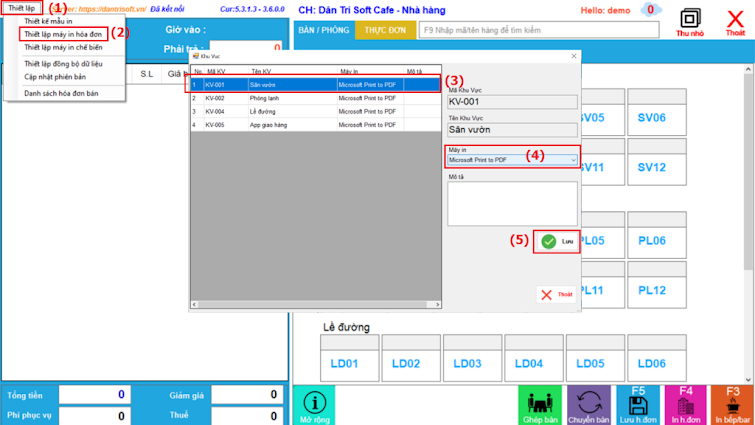Click the F4 In h.đơn icon
Viewport: 755px width, 425px height.
pos(686,405)
